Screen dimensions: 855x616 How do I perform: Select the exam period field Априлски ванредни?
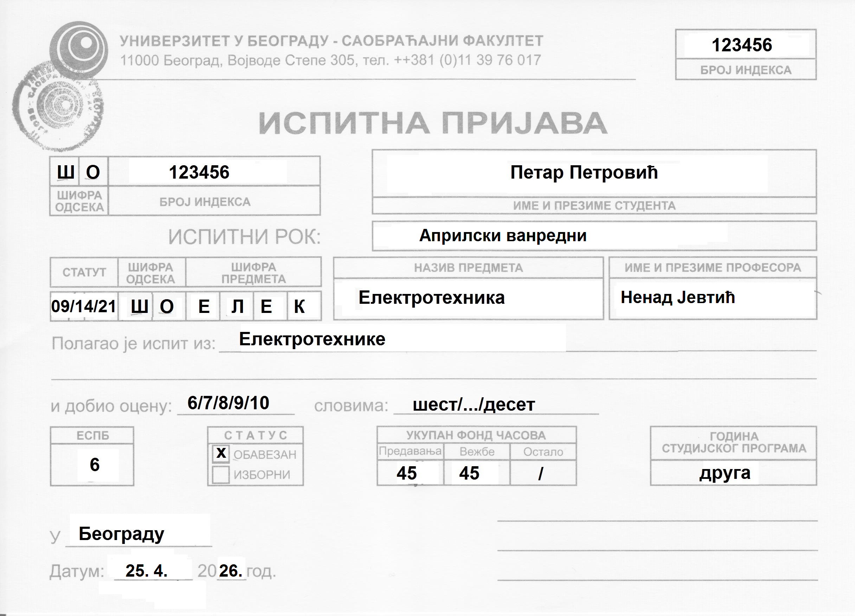tap(503, 236)
